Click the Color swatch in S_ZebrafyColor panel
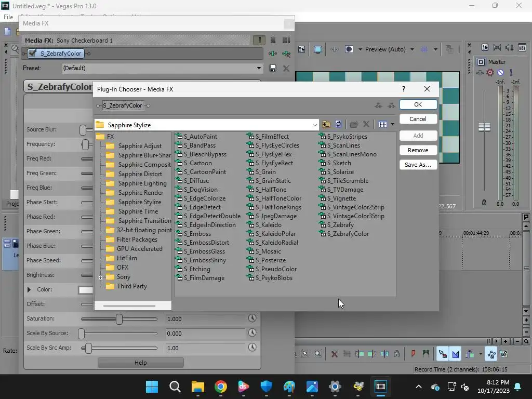Image resolution: width=532 pixels, height=399 pixels. pyautogui.click(x=86, y=290)
